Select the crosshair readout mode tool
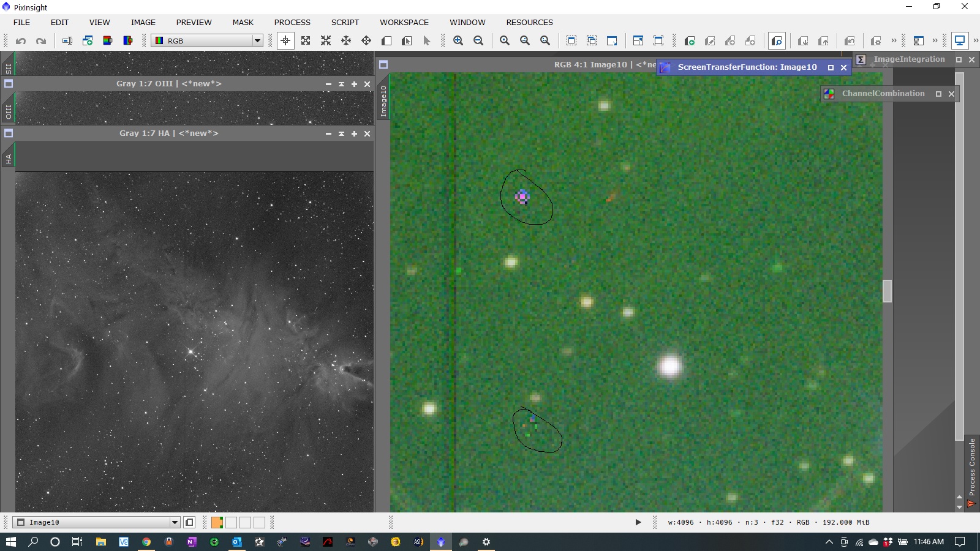The width and height of the screenshot is (980, 551). (285, 41)
